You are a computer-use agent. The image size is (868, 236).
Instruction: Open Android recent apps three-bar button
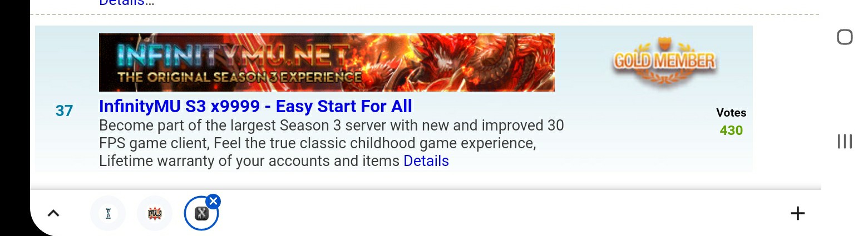click(x=845, y=141)
